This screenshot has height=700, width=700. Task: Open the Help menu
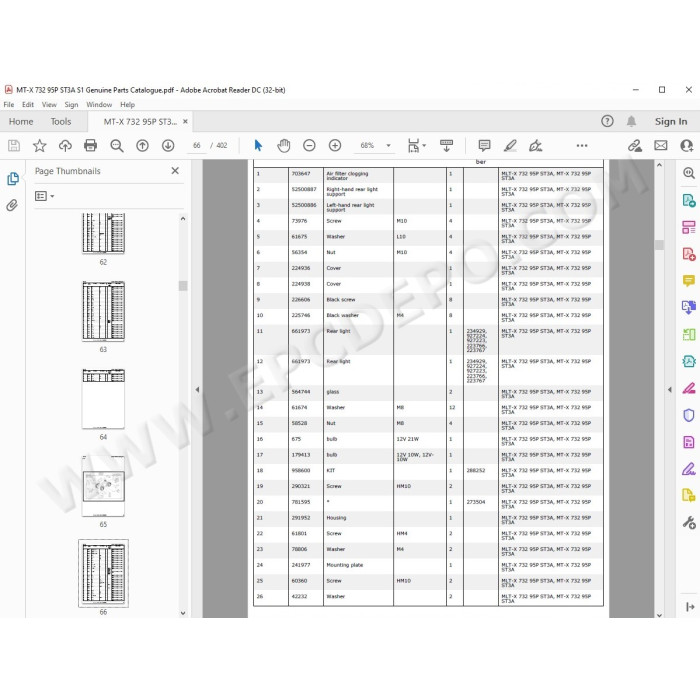coord(127,104)
